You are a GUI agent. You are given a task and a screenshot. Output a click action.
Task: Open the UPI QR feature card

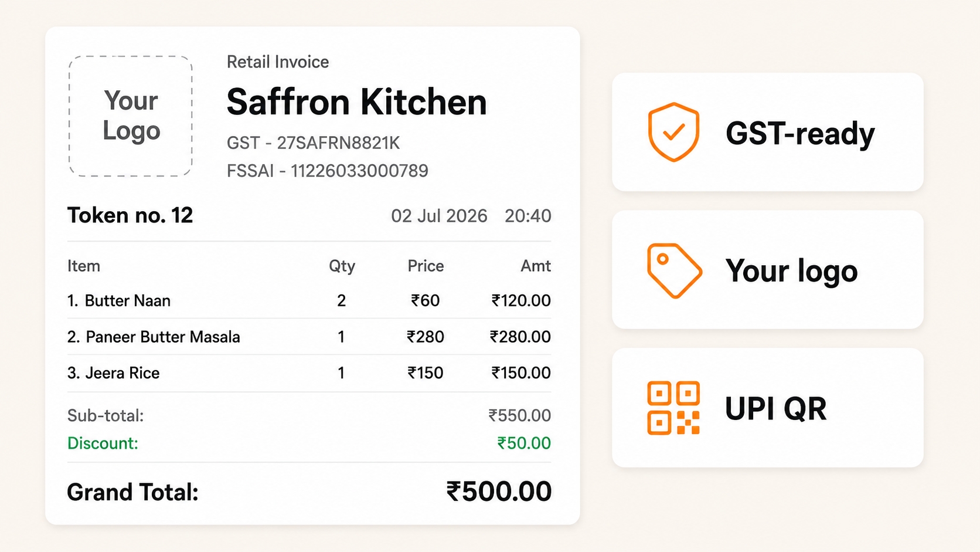tap(768, 408)
